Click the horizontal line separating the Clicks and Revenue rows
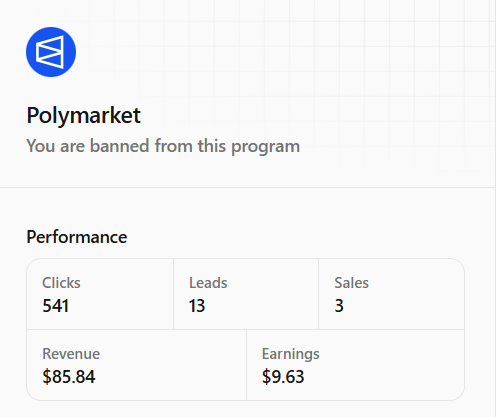The width and height of the screenshot is (496, 417). coord(245,330)
